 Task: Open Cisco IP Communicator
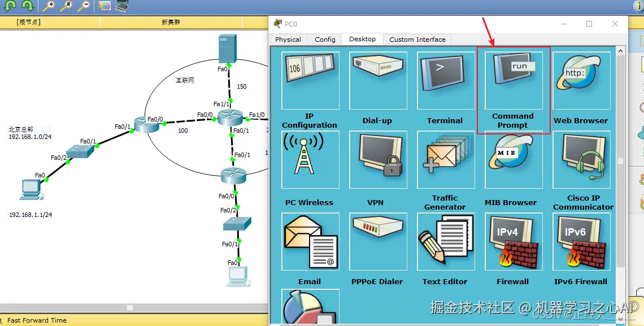[581, 160]
